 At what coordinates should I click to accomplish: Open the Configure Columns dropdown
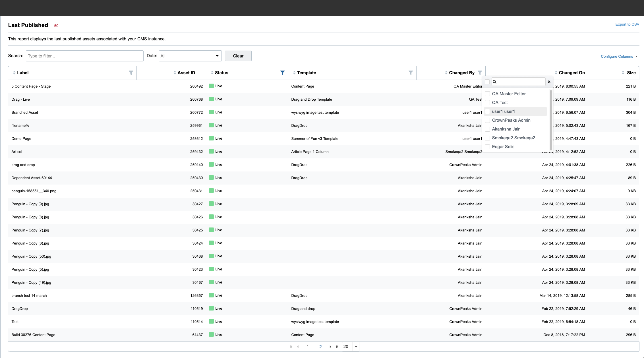coord(619,56)
